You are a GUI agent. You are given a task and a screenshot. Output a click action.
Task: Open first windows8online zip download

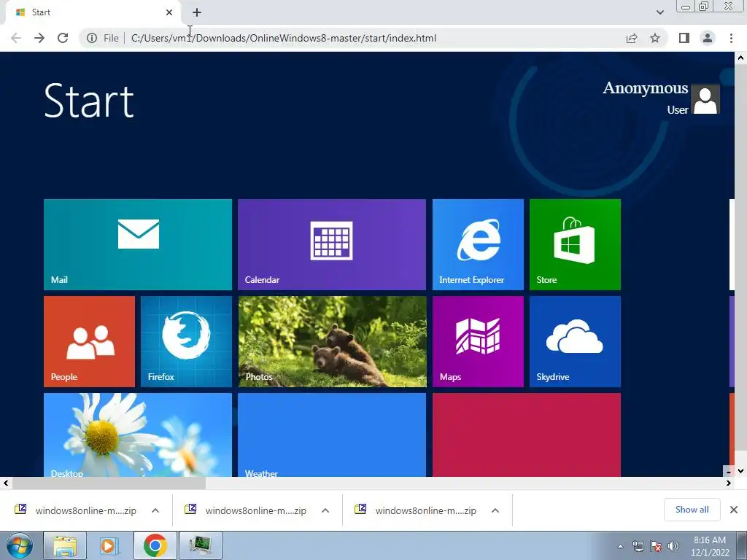76,510
